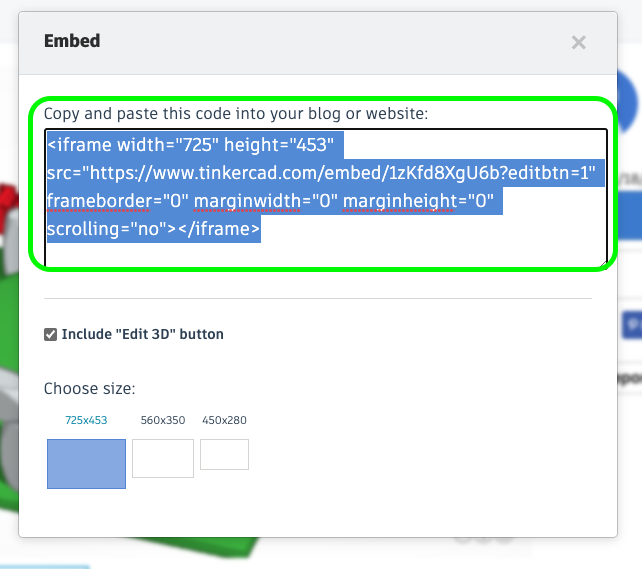Image resolution: width=642 pixels, height=569 pixels.
Task: Uncheck the Include "Edit 3D" button checkbox
Action: click(x=50, y=334)
